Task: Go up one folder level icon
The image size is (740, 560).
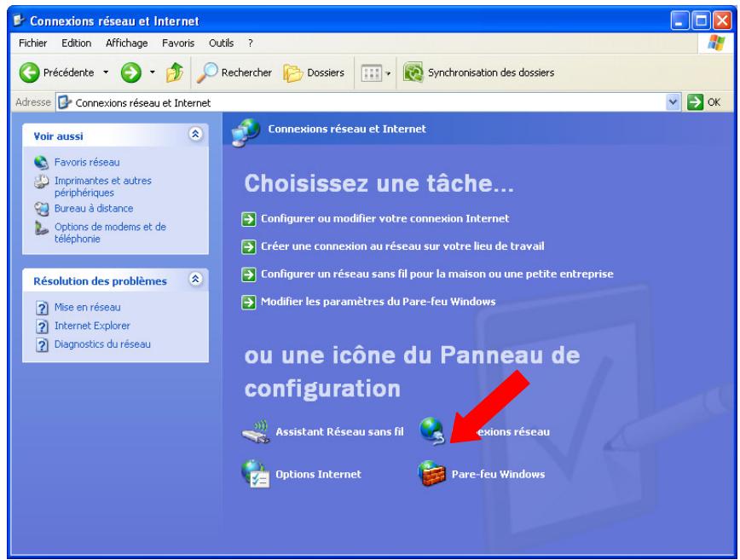Action: (x=175, y=72)
